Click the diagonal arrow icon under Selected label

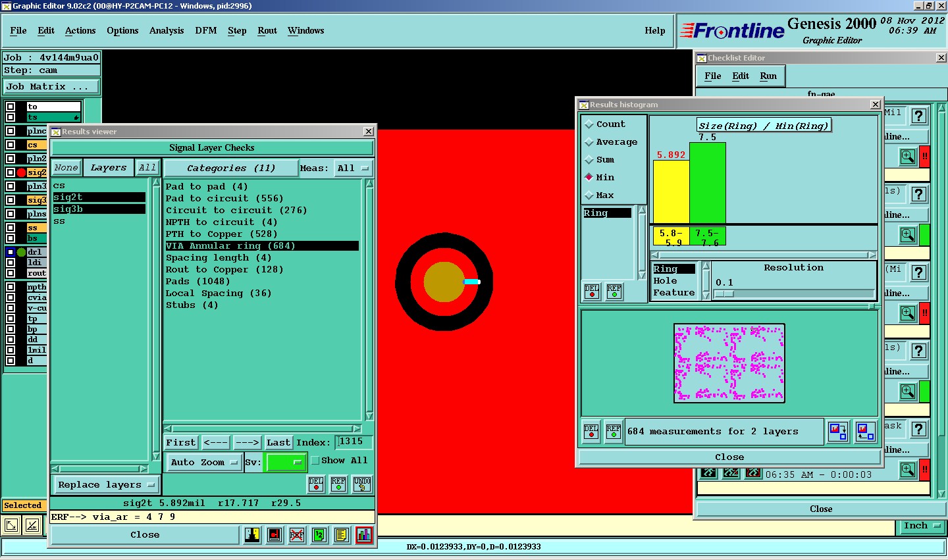(11, 525)
